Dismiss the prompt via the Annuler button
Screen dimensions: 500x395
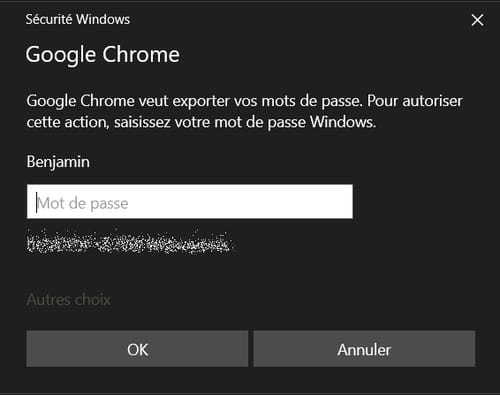click(364, 349)
